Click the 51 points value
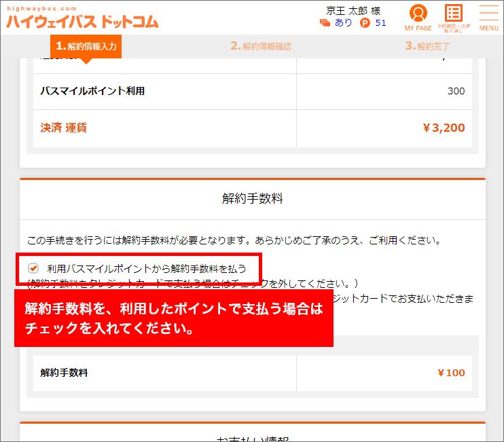This screenshot has width=504, height=442. pos(380,23)
